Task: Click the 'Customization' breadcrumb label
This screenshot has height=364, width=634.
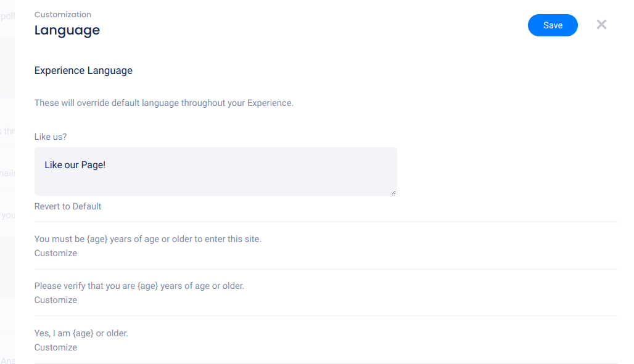Action: click(x=63, y=14)
